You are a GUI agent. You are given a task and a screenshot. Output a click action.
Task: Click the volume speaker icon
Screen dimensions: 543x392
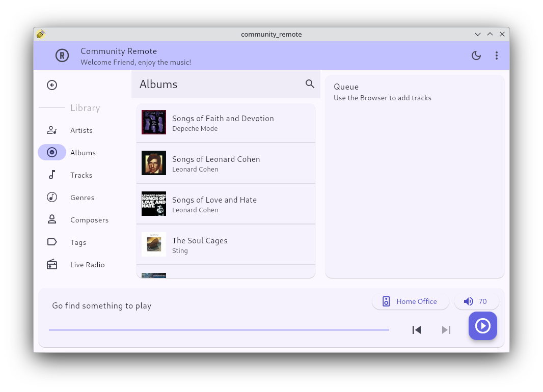pyautogui.click(x=468, y=301)
